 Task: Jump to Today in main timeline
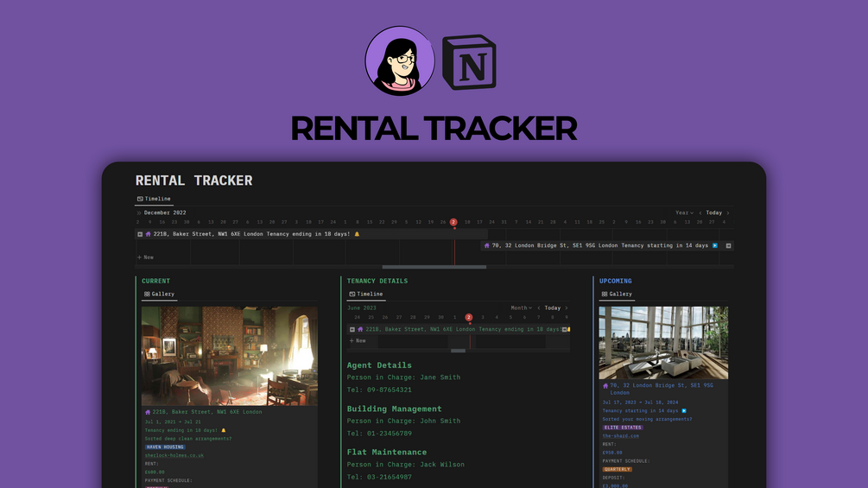714,213
